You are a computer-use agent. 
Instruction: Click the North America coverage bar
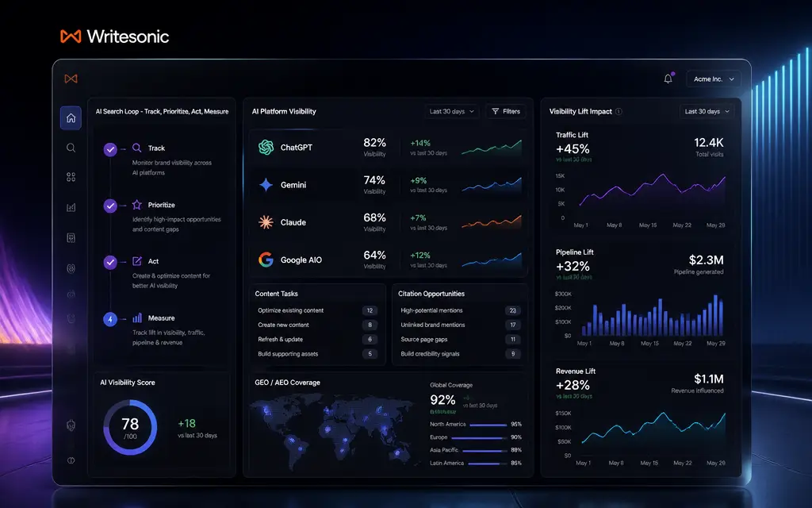[x=488, y=425]
